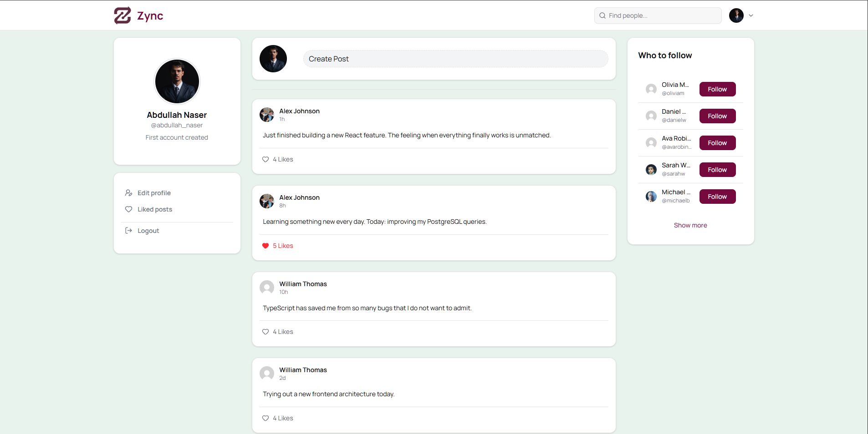Expand suggestions with Show more
The image size is (868, 434).
click(690, 225)
